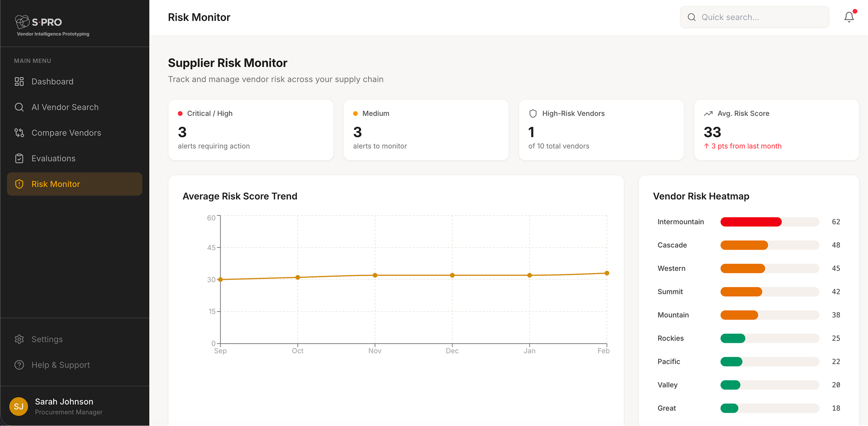Click the Evaluations clipboard icon
Screen dimensions: 868x426
coord(19,158)
